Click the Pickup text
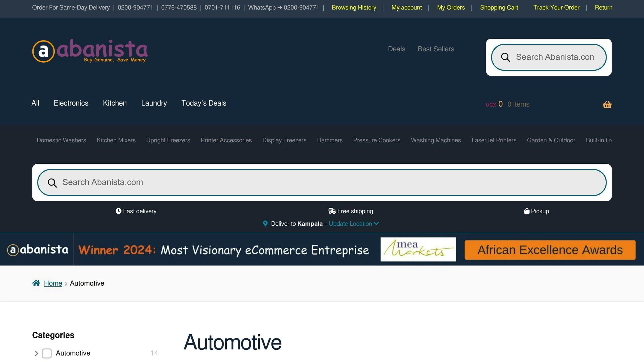644x362 pixels. [540, 211]
